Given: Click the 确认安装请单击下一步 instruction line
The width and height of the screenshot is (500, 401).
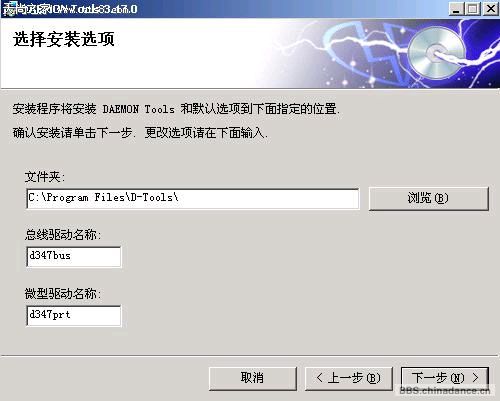Looking at the screenshot, I should [x=140, y=133].
